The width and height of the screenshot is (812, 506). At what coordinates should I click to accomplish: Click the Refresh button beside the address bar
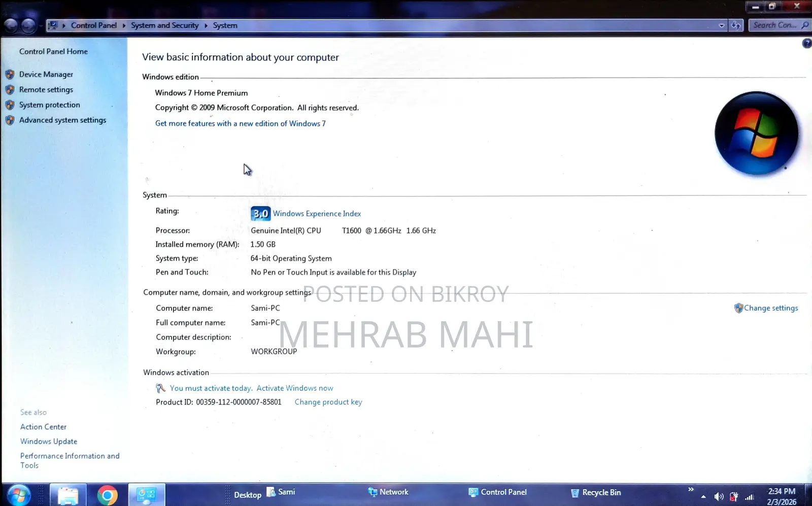pyautogui.click(x=736, y=25)
